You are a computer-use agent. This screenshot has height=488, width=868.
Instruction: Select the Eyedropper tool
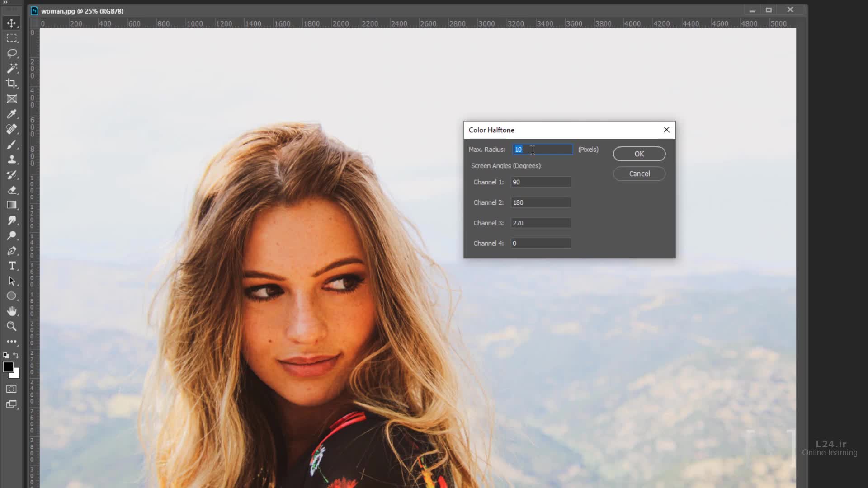click(12, 114)
